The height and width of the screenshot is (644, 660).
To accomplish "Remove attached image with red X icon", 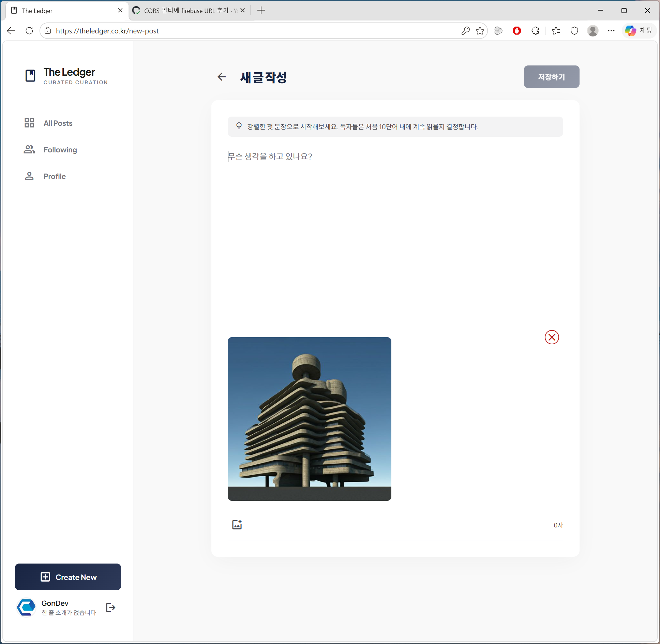I will coord(552,337).
